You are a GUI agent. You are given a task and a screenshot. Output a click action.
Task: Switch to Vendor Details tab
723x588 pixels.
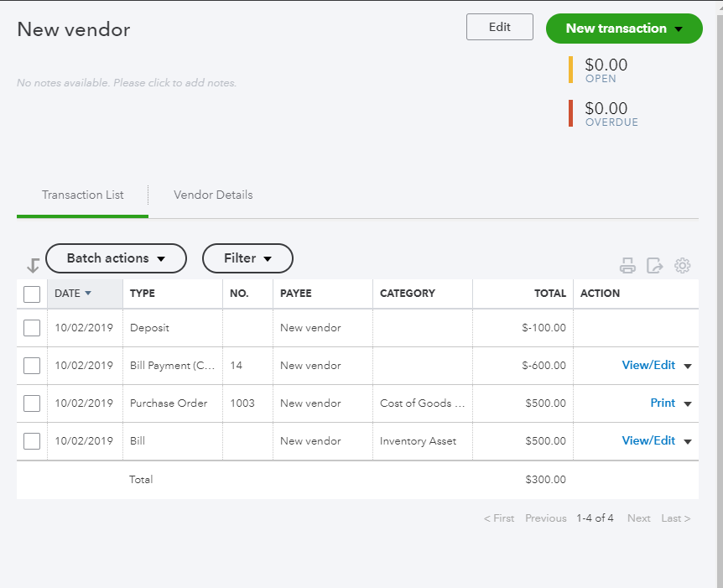213,195
